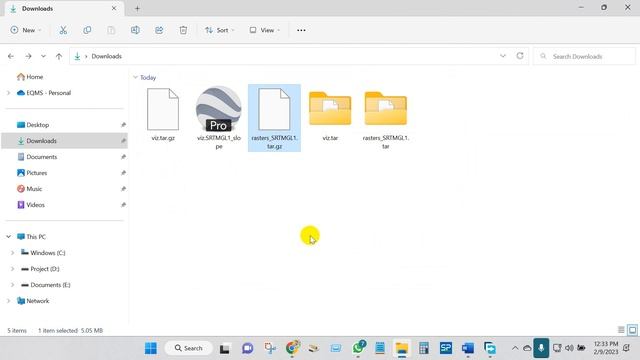Select the viz.tar folder
Image resolution: width=640 pixels, height=360 pixels.
(x=330, y=115)
